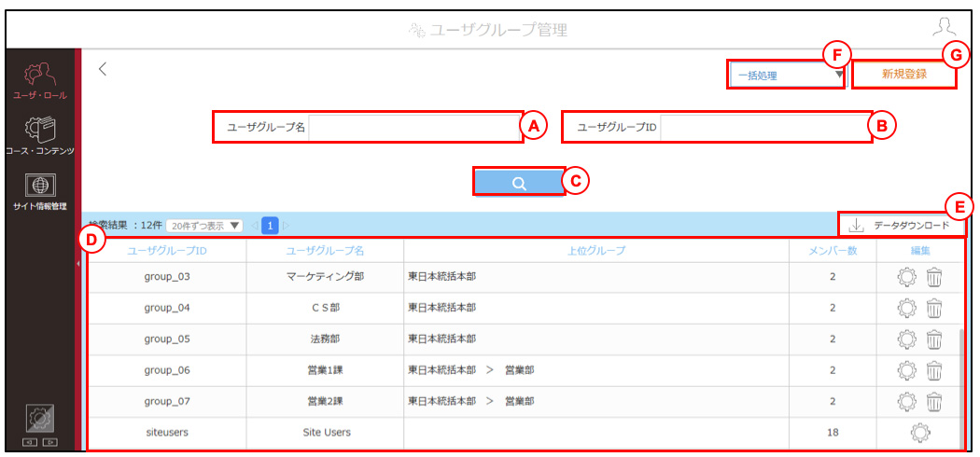
Task: Select page 1 in the pagination
Action: coord(270,226)
